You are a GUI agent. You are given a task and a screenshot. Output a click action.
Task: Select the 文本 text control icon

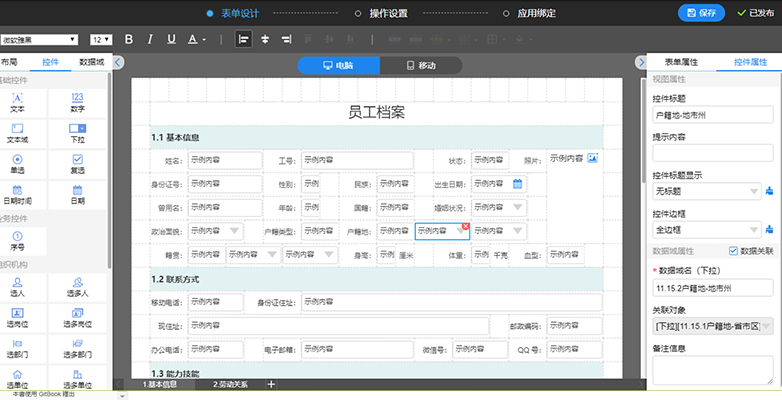point(17,101)
